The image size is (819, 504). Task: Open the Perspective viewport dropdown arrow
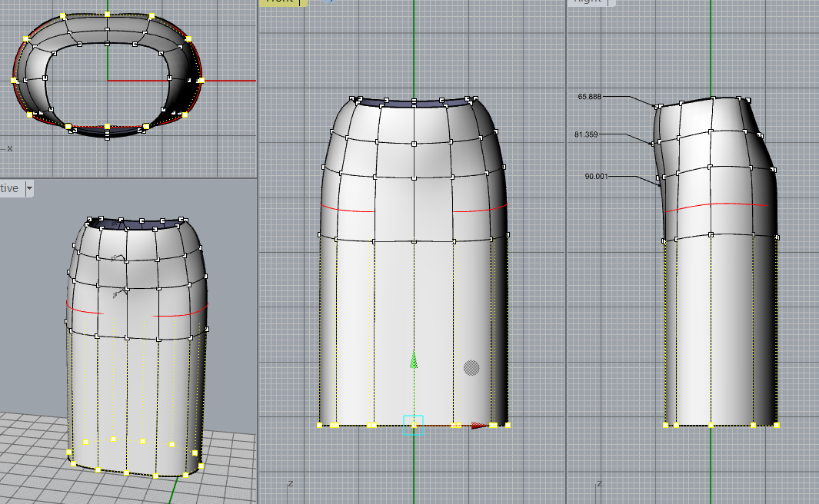[29, 188]
